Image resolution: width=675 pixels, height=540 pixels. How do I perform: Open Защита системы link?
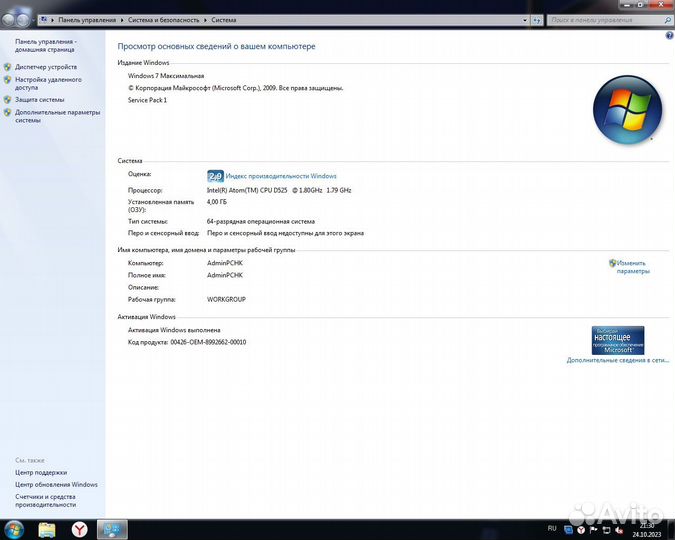pyautogui.click(x=40, y=100)
